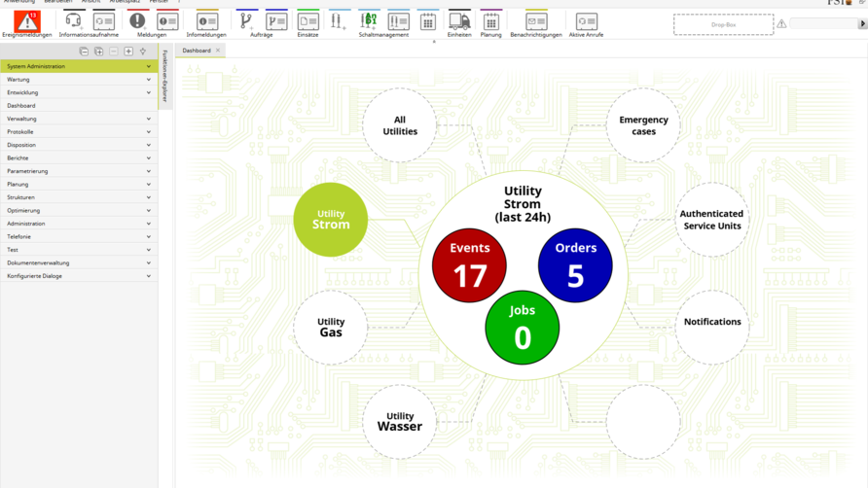
Task: Select Dashboard in the sidebar list
Action: pos(21,106)
